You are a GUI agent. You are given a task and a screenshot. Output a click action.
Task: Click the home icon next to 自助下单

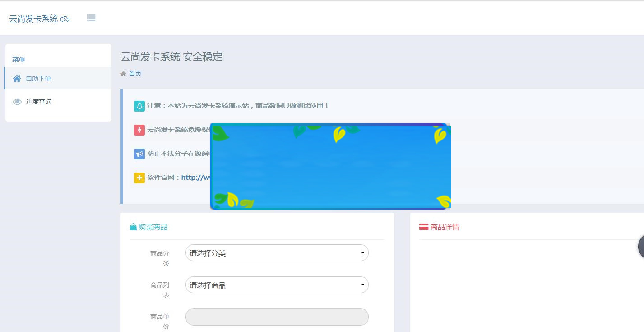[x=16, y=78]
